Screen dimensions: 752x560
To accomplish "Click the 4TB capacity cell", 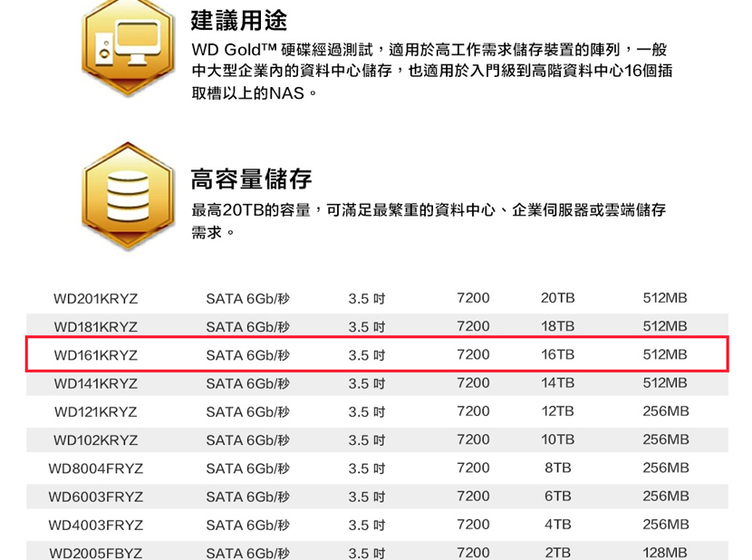I will coord(557,525).
